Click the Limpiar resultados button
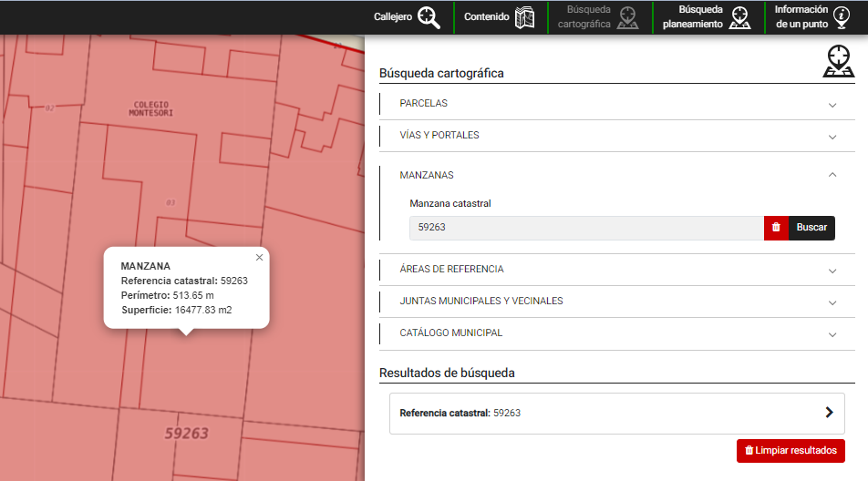 coord(790,451)
